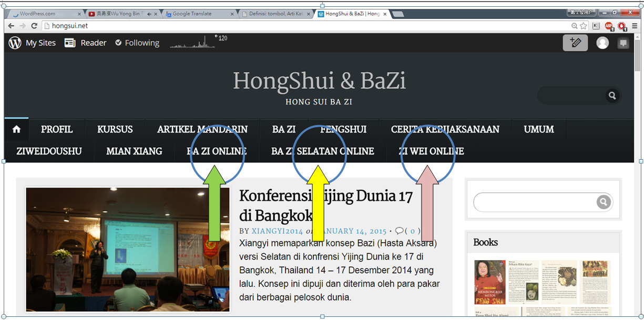Image resolution: width=644 pixels, height=320 pixels.
Task: Focus the sidebar search field
Action: pyautogui.click(x=535, y=202)
